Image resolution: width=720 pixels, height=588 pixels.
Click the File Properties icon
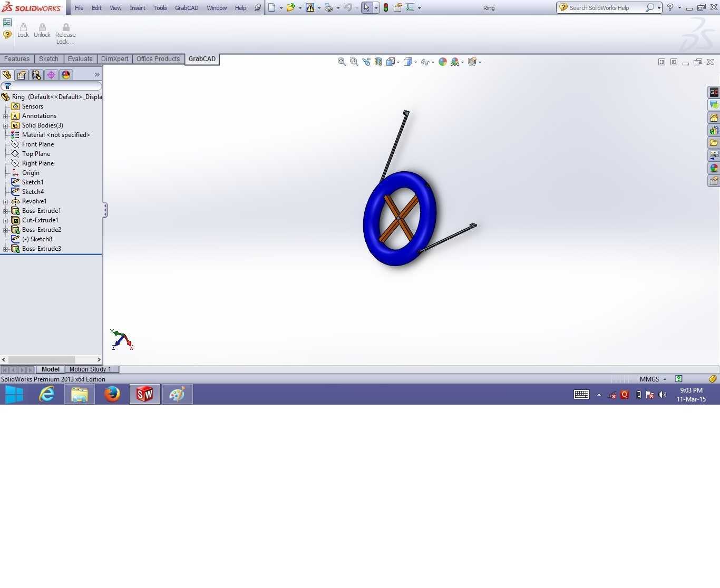[398, 7]
